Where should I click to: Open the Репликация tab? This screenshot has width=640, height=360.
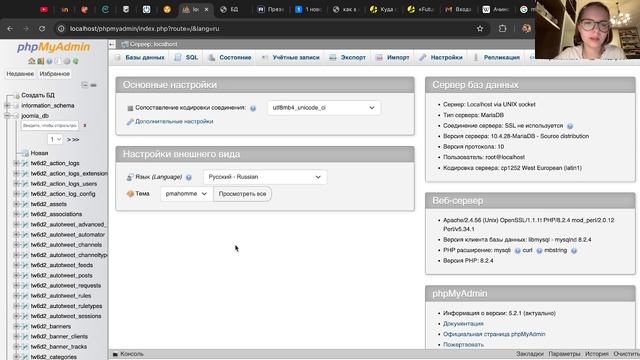tap(496, 58)
